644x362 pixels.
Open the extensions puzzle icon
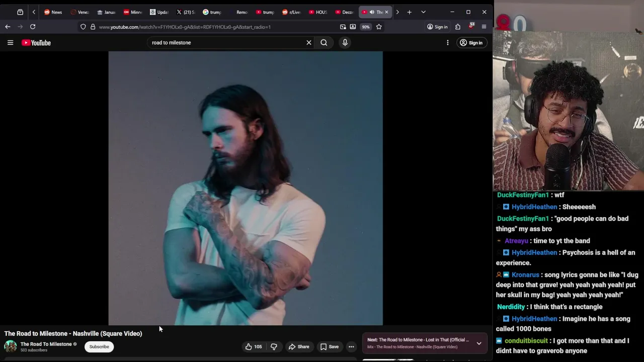(x=458, y=27)
